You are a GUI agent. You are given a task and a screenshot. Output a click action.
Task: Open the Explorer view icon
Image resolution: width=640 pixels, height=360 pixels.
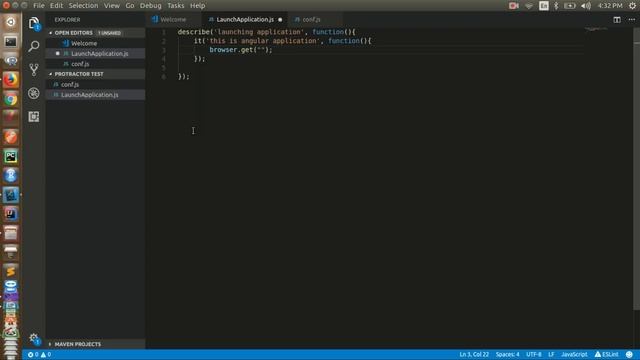click(34, 23)
